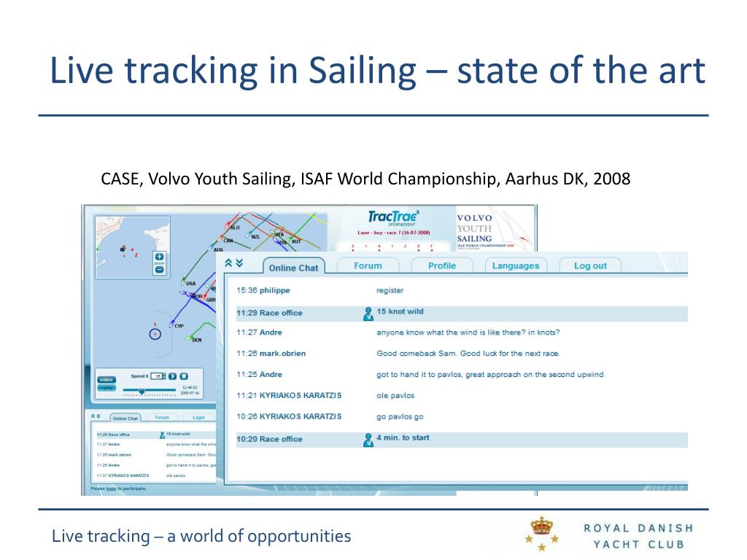The width and height of the screenshot is (747, 560).
Task: Click the '10:26 KYRIAKOS KARATZIS' entry
Action: pyautogui.click(x=289, y=416)
